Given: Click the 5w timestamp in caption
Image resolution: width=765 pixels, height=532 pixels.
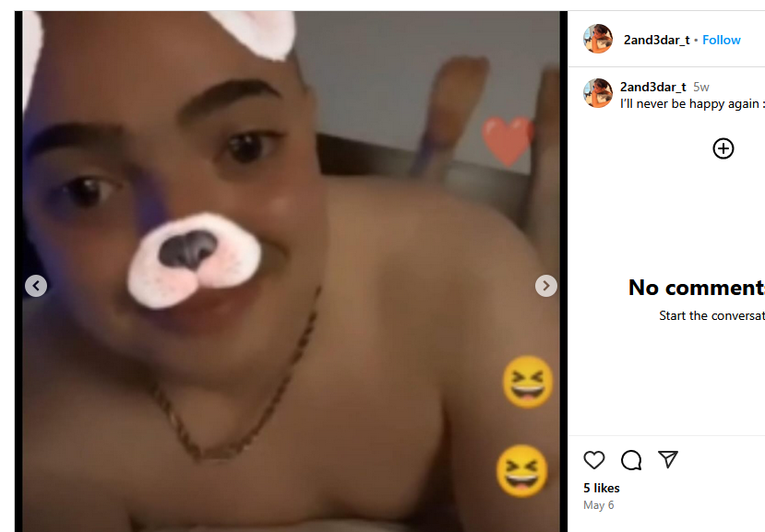Looking at the screenshot, I should point(701,88).
